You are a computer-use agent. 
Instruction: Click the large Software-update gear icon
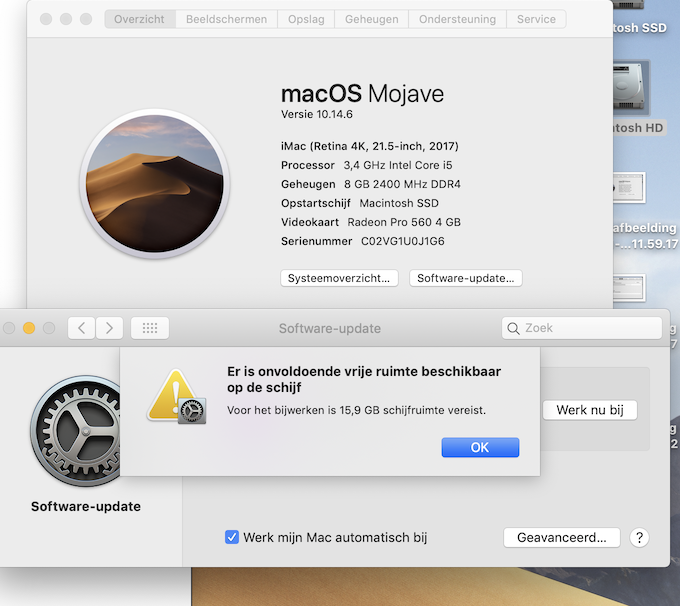[x=76, y=431]
